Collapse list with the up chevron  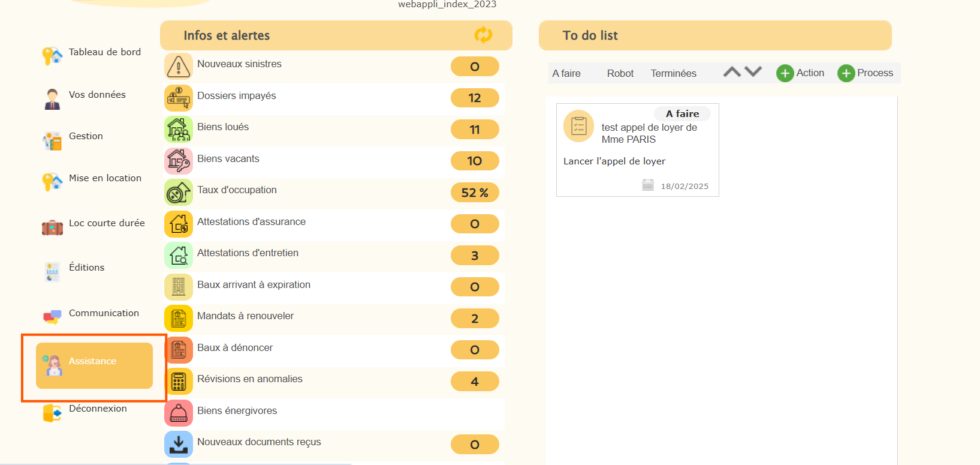[732, 72]
